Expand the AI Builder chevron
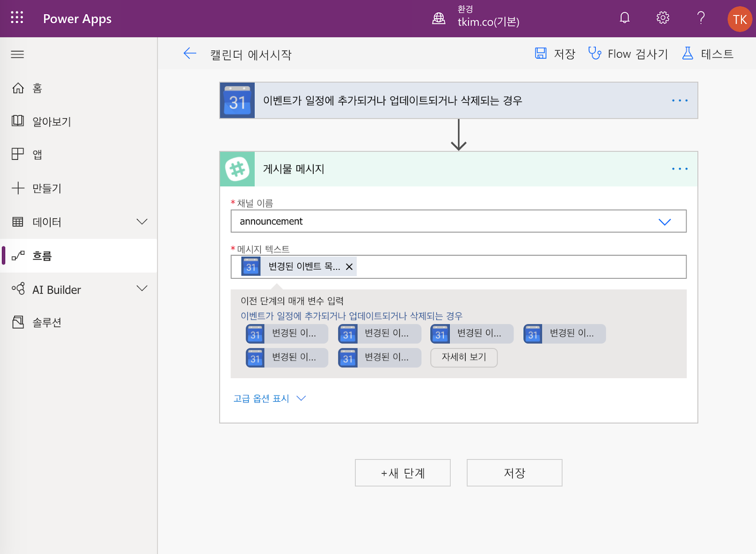 tap(142, 288)
